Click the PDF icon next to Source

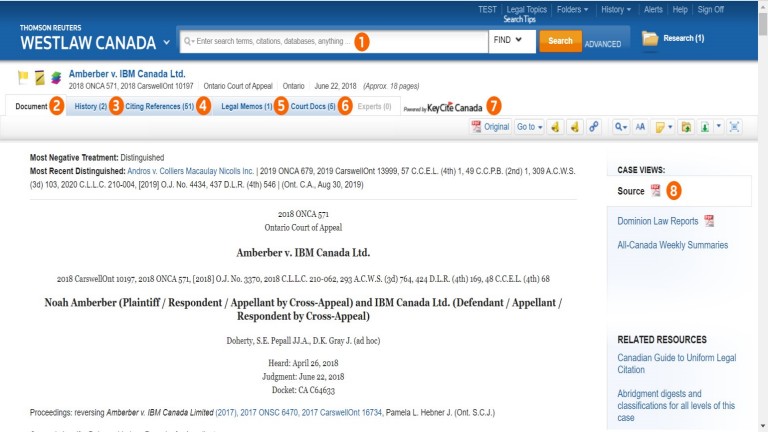(x=655, y=191)
